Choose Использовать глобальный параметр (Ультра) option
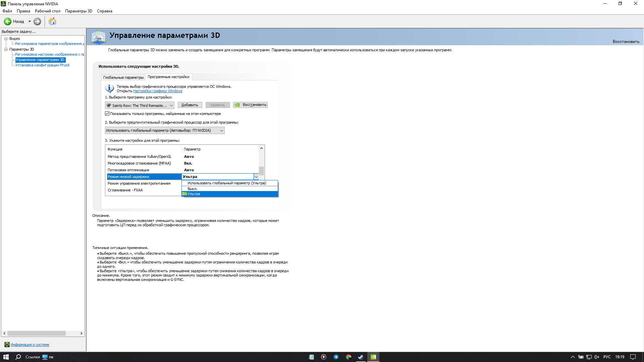This screenshot has width=644, height=362. [x=230, y=183]
